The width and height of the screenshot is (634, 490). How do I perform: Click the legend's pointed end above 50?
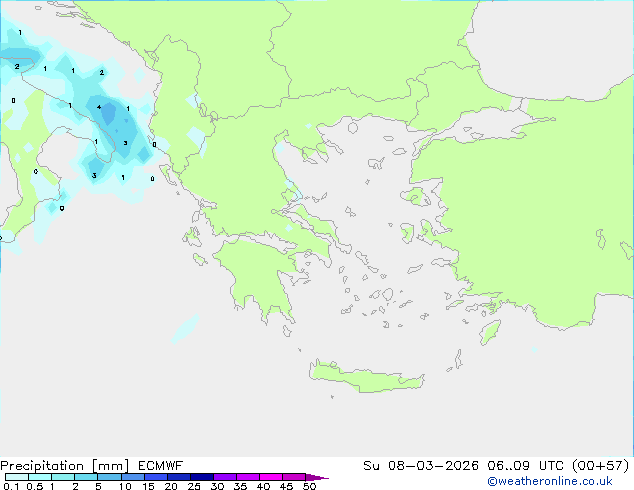click(x=317, y=477)
